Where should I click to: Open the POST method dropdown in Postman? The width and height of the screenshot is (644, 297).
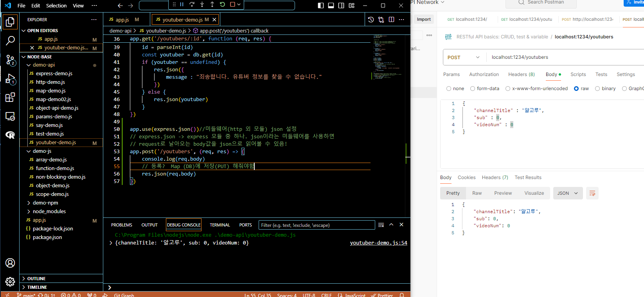[x=464, y=57]
